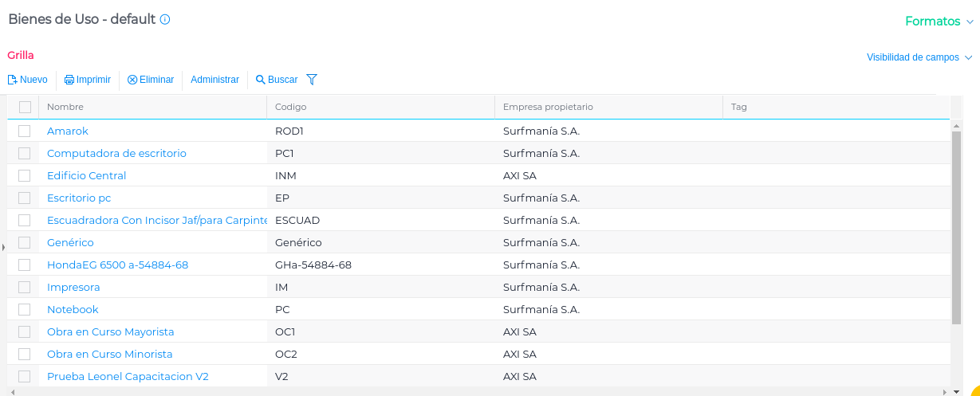Open the Administrar menu
Image resolution: width=980 pixels, height=396 pixels.
[x=214, y=80]
